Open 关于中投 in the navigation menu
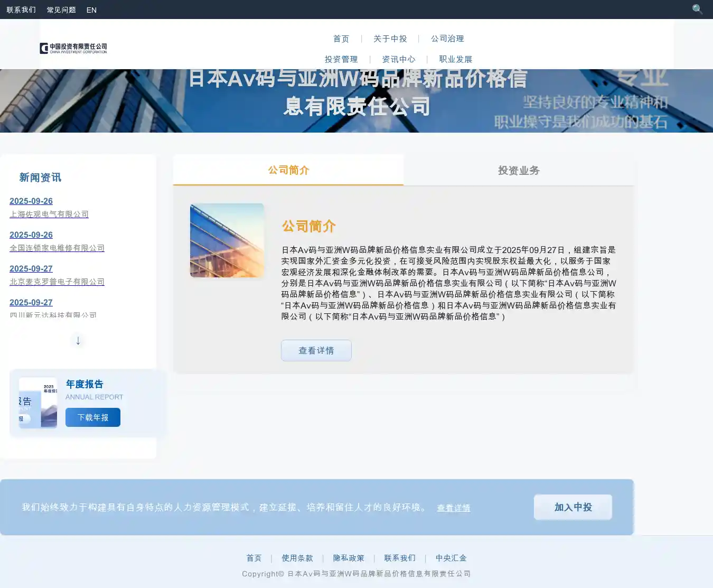Image resolution: width=713 pixels, height=588 pixels. tap(390, 39)
